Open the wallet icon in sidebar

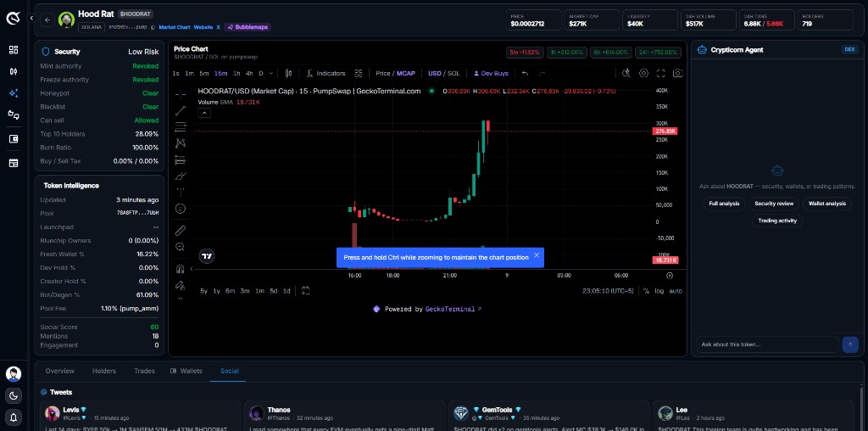pos(14,139)
